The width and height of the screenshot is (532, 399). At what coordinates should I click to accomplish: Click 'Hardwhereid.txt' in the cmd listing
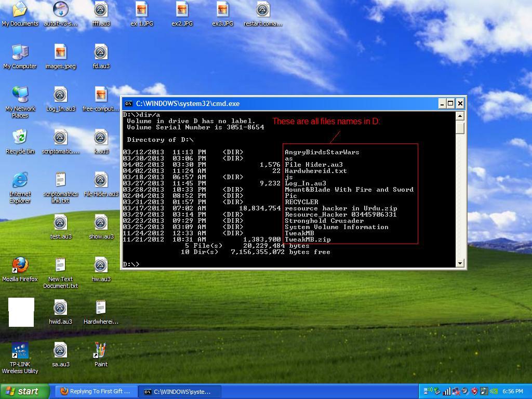point(316,170)
